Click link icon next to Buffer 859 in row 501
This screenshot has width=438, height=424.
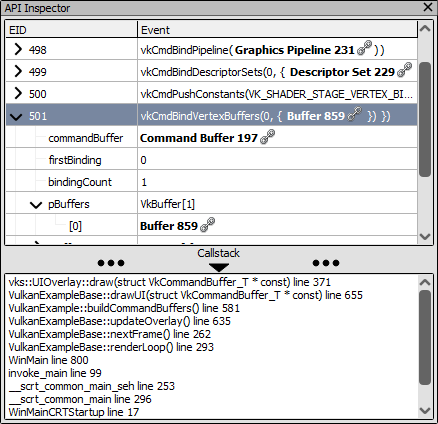354,114
